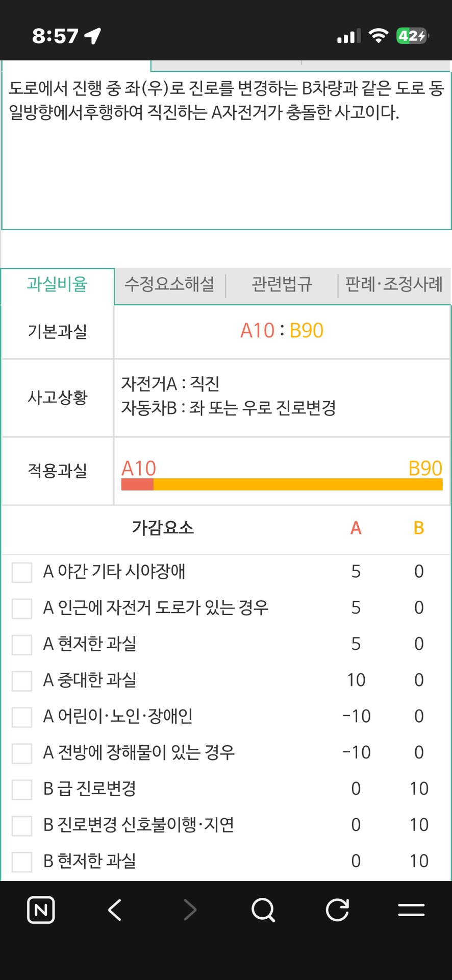452x980 pixels.
Task: Enable 'A 현저한 과실' checkbox
Action: (x=22, y=645)
